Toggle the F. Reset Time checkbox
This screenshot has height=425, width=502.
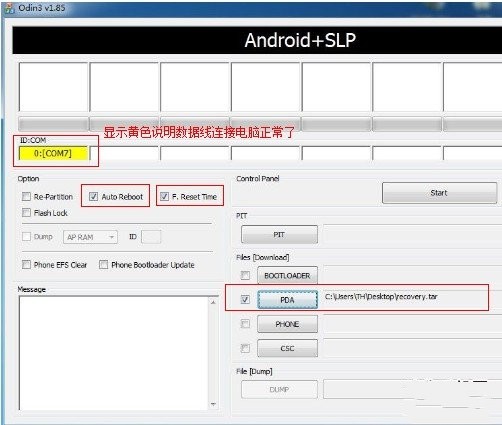pos(164,196)
